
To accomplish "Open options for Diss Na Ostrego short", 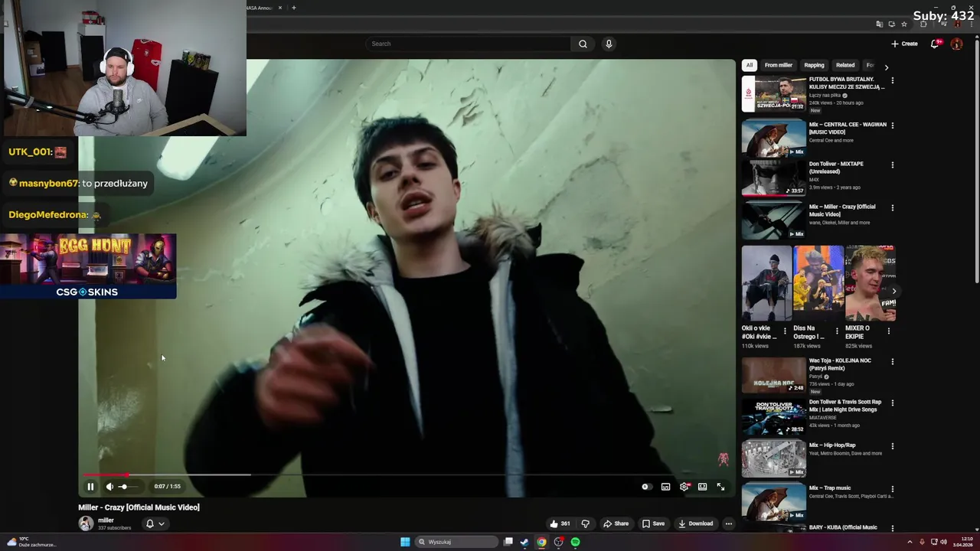I will 837,331.
